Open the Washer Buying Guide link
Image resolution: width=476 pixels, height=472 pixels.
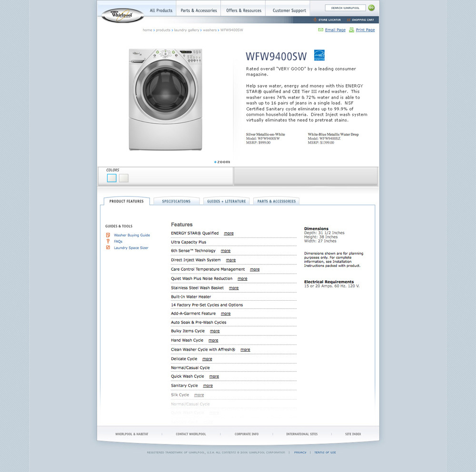tap(132, 235)
